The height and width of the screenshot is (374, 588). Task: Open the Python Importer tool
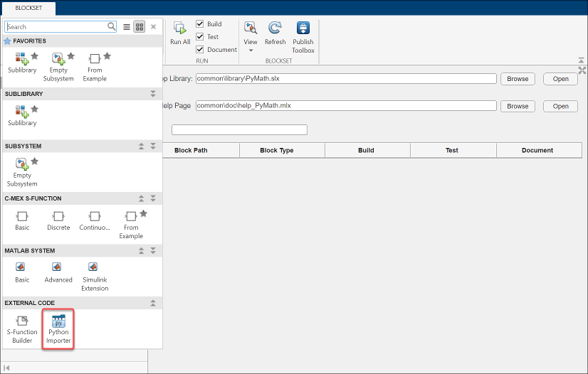point(58,328)
